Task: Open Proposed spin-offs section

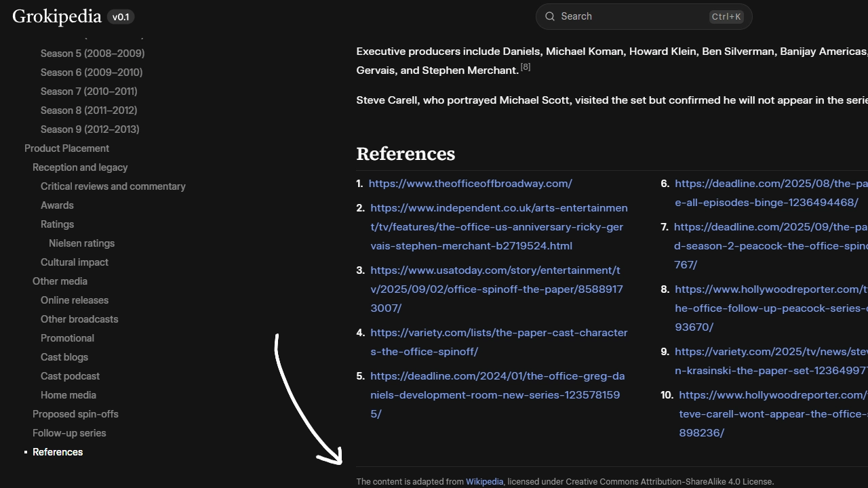Action: point(75,414)
